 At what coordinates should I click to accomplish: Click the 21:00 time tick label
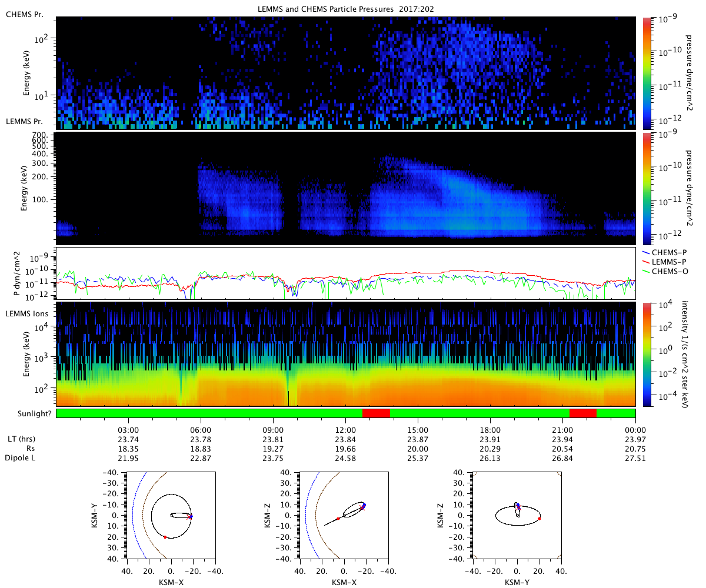pos(562,430)
